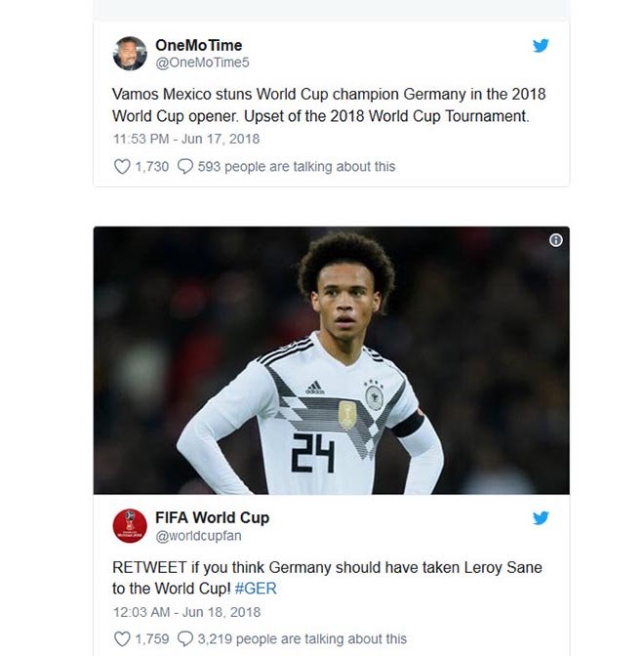Click Twitter bird icon on OneMoTime tweet
Screen dimensions: 644x656
(x=541, y=46)
